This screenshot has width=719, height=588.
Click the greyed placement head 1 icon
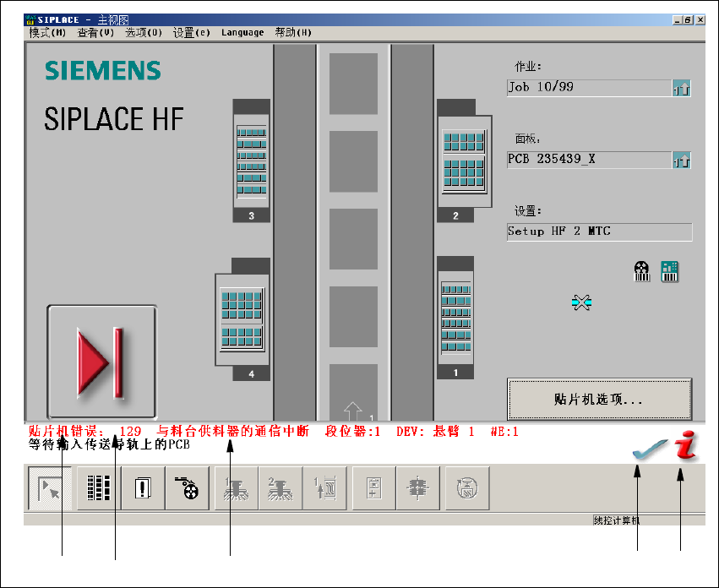(237, 488)
